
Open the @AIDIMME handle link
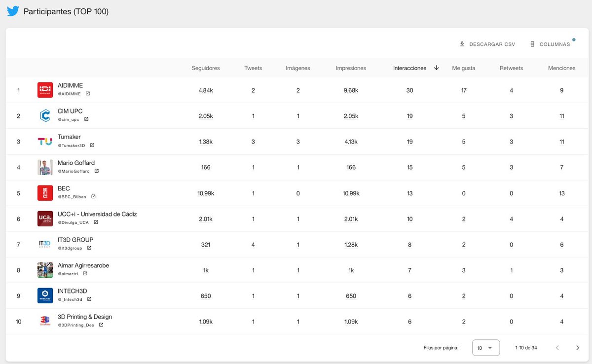(70, 93)
